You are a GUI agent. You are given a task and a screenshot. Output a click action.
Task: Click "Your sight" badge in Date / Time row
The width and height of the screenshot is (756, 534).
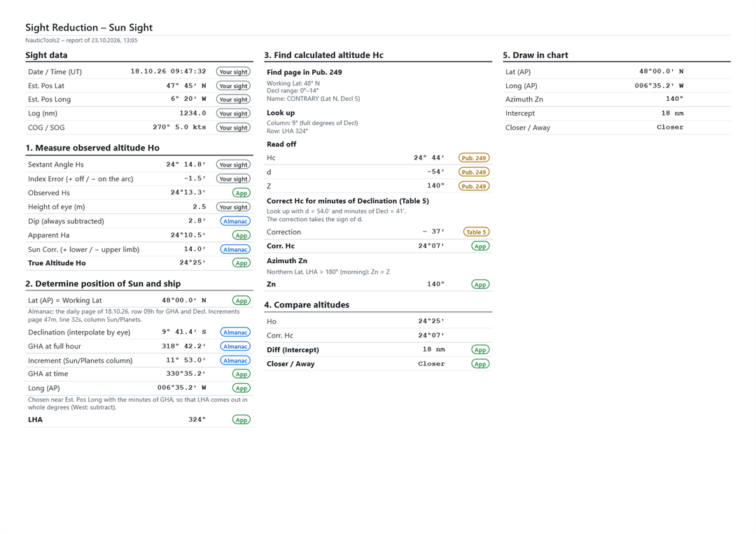click(233, 72)
